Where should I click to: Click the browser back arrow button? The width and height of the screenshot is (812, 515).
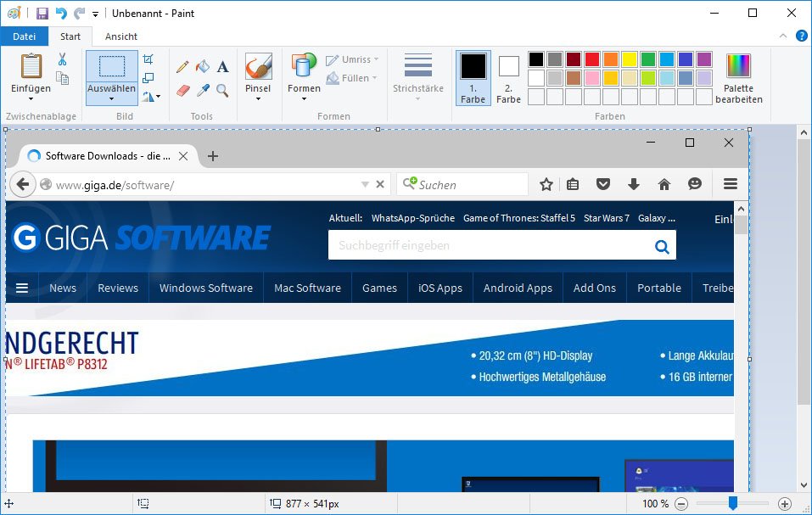(22, 184)
